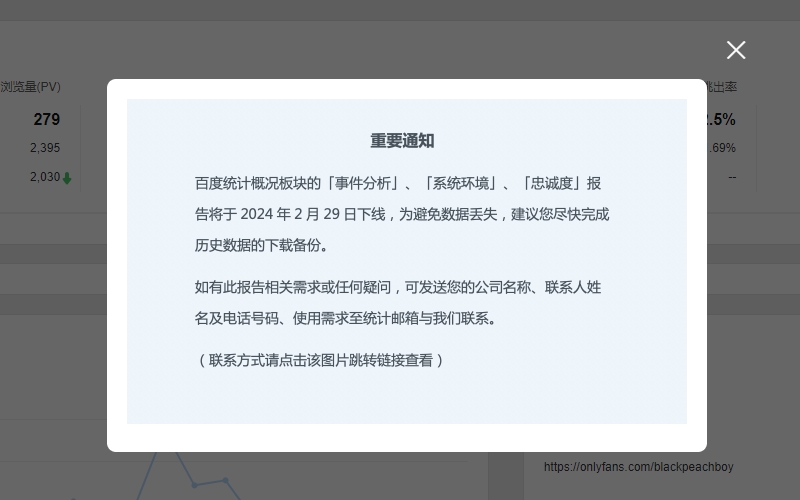Screen dimensions: 800x500
Task: Click the .69% bounce rate value
Action: pyautogui.click(x=722, y=148)
